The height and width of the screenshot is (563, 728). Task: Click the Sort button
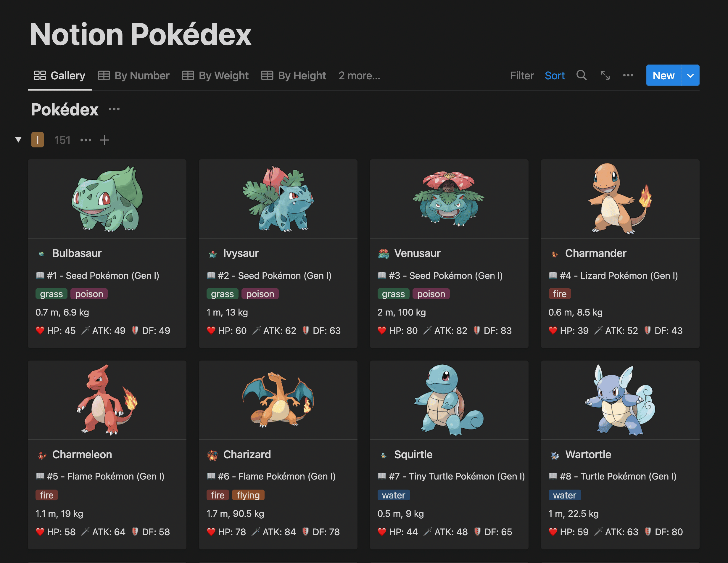[x=554, y=75]
